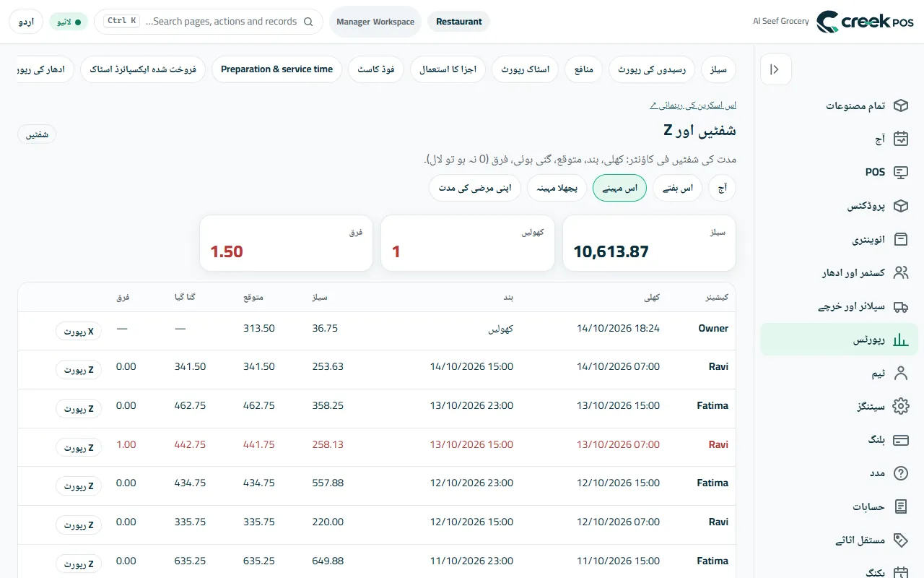Open the اسٹاک رپورٹ tab
Image resolution: width=924 pixels, height=578 pixels.
coord(525,69)
